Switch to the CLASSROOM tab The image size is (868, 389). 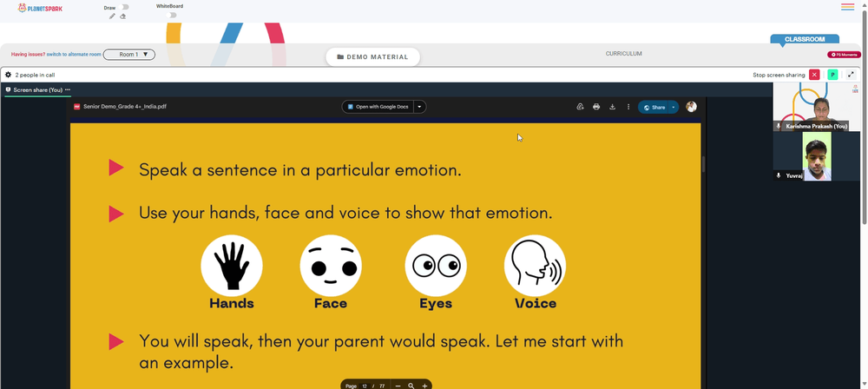805,39
